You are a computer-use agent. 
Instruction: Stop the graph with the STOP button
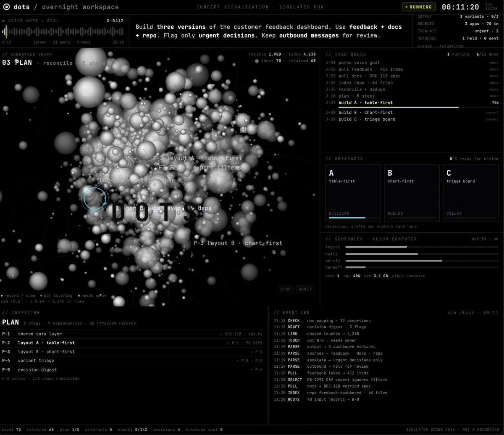286,289
